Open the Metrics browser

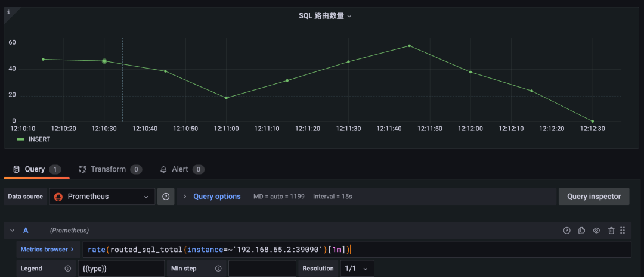pyautogui.click(x=47, y=249)
